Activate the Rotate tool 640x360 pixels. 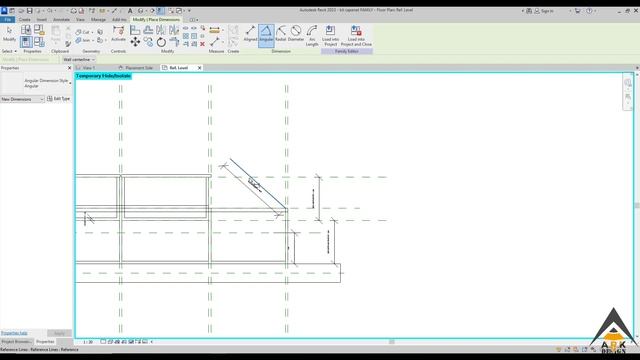[161, 42]
